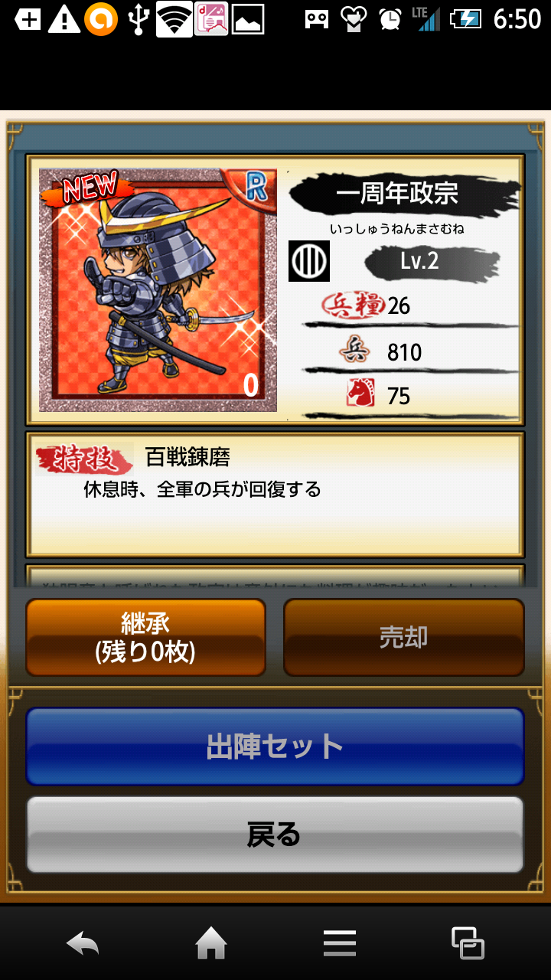
Task: Tap the Wi-Fi status bar icon
Action: (174, 19)
